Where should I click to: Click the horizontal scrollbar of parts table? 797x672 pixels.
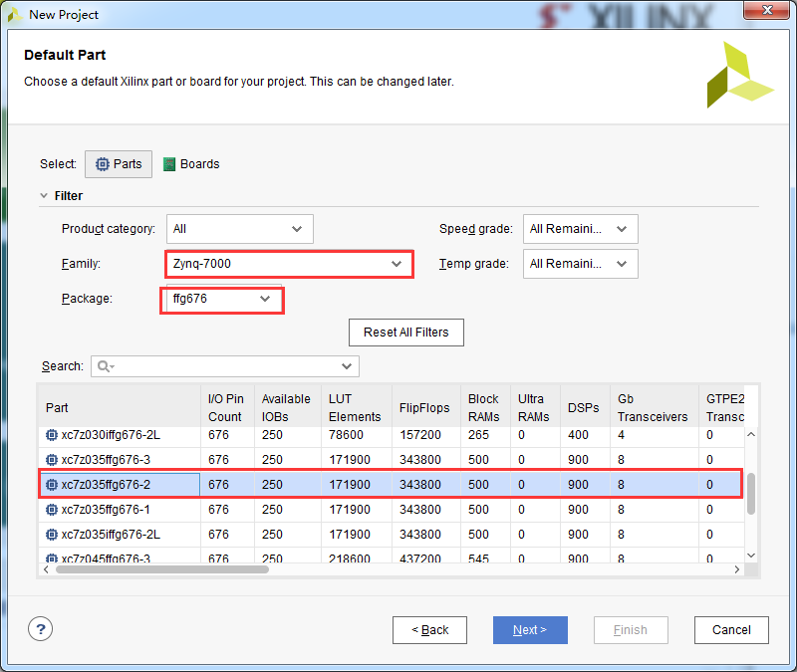162,569
